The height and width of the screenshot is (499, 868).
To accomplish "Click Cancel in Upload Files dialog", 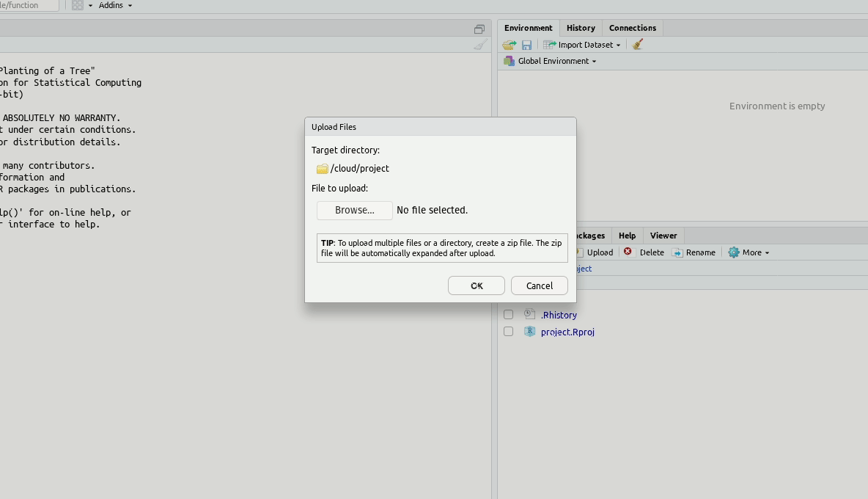I will point(539,285).
